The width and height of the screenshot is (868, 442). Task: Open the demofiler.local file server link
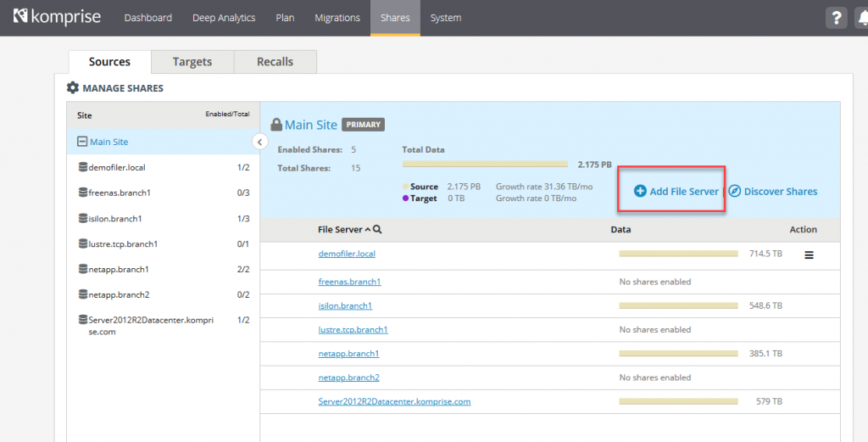[x=347, y=254]
